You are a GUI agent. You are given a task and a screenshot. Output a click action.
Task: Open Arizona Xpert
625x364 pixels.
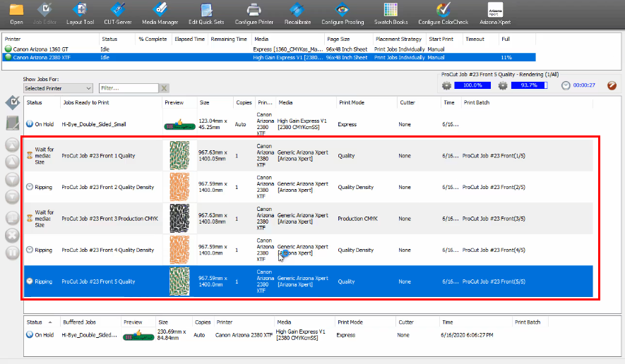click(x=500, y=12)
